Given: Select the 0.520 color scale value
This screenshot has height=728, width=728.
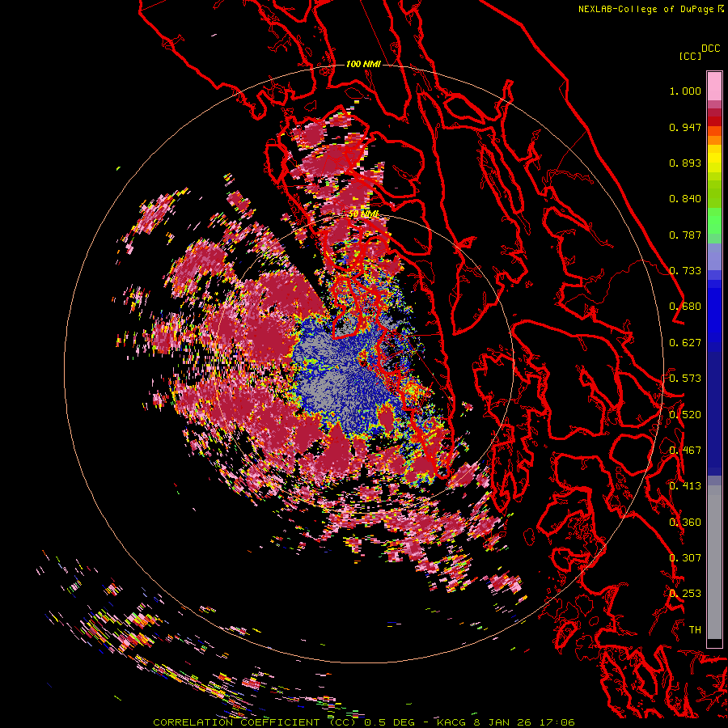Looking at the screenshot, I should (685, 415).
